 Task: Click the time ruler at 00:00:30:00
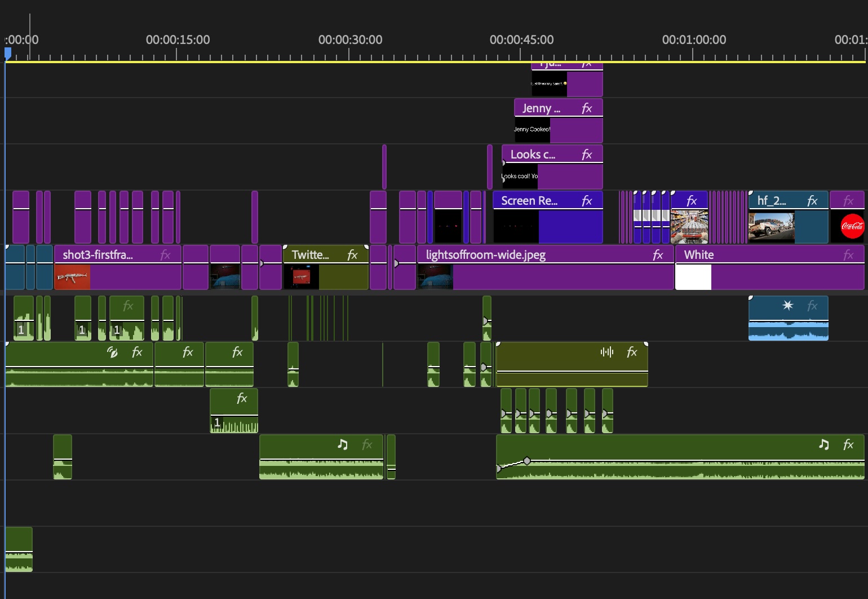click(x=349, y=55)
